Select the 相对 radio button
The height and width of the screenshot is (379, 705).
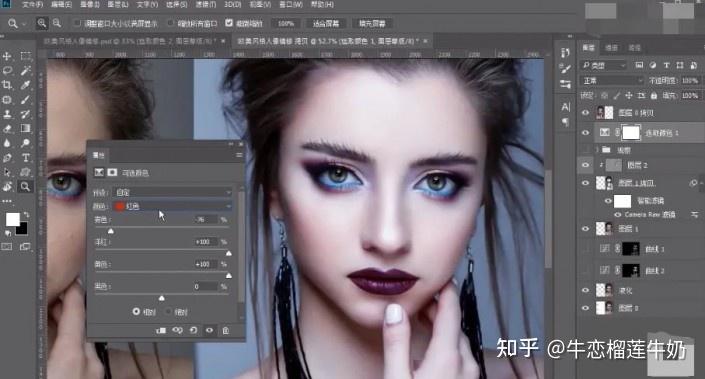136,311
